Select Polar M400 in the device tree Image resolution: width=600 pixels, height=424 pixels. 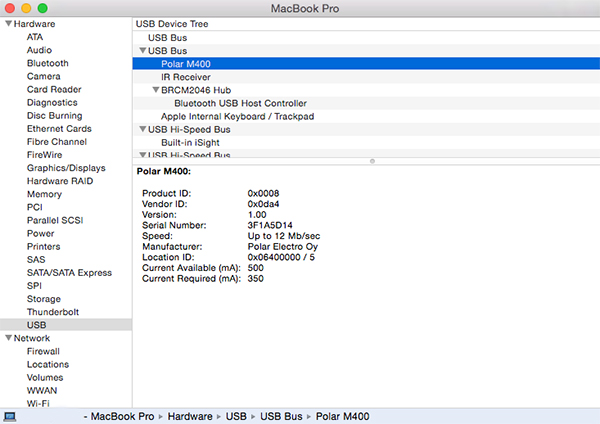click(x=366, y=64)
